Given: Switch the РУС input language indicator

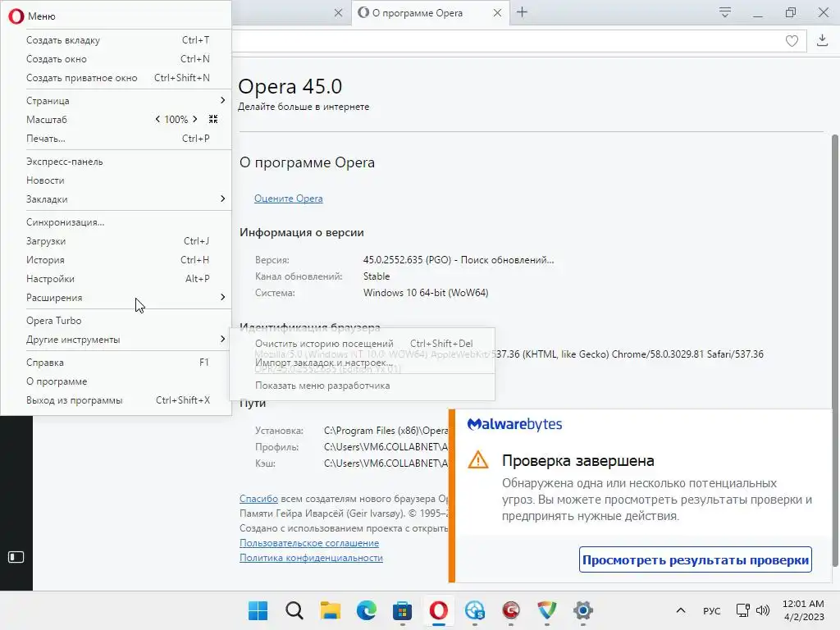Looking at the screenshot, I should click(711, 610).
